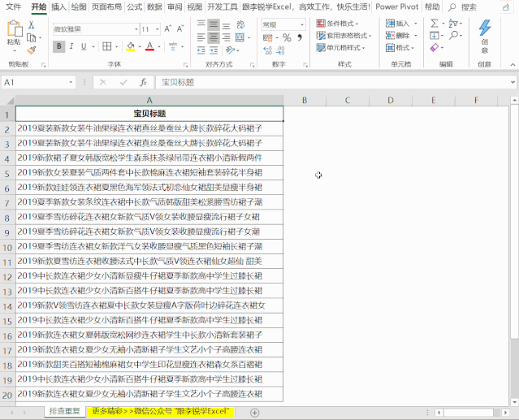Click the Wrap Text icon
The image size is (519, 420).
point(240,24)
